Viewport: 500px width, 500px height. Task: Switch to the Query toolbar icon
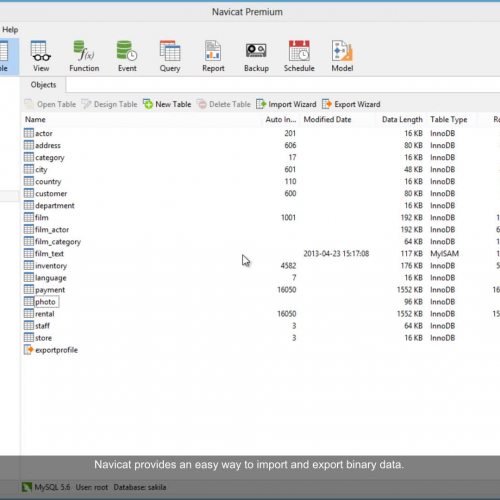click(x=170, y=56)
